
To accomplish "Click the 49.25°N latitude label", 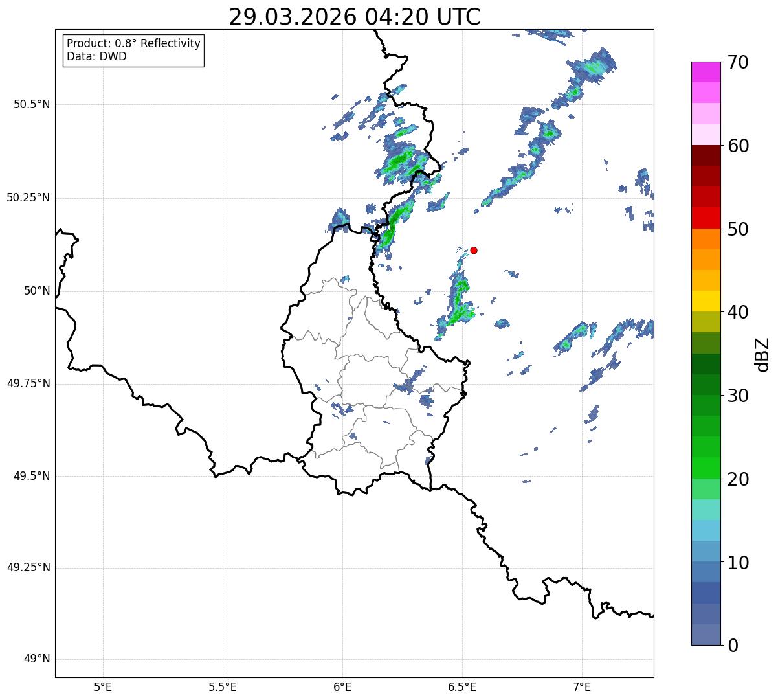I will tap(28, 567).
